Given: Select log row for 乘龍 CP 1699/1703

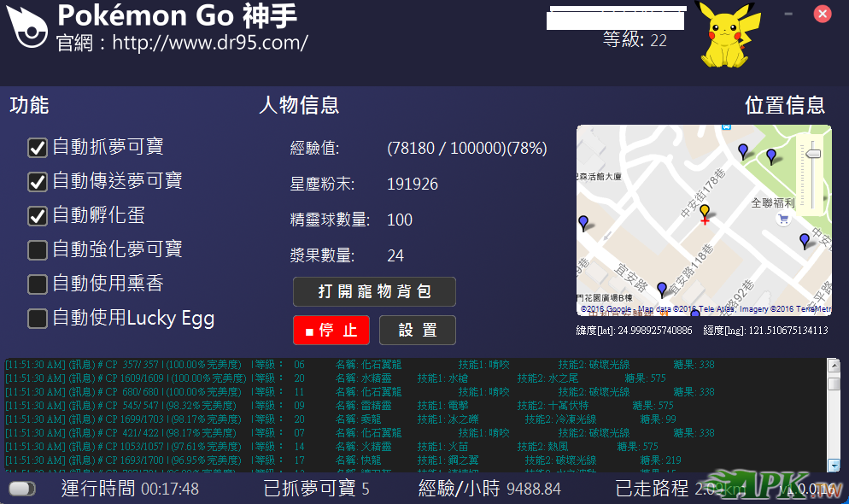Looking at the screenshot, I should [x=341, y=419].
